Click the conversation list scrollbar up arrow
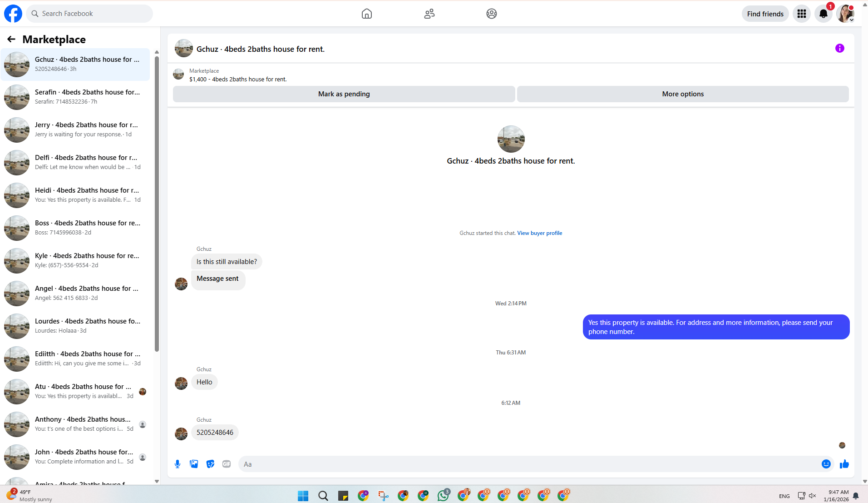The width and height of the screenshot is (868, 503). click(x=157, y=52)
